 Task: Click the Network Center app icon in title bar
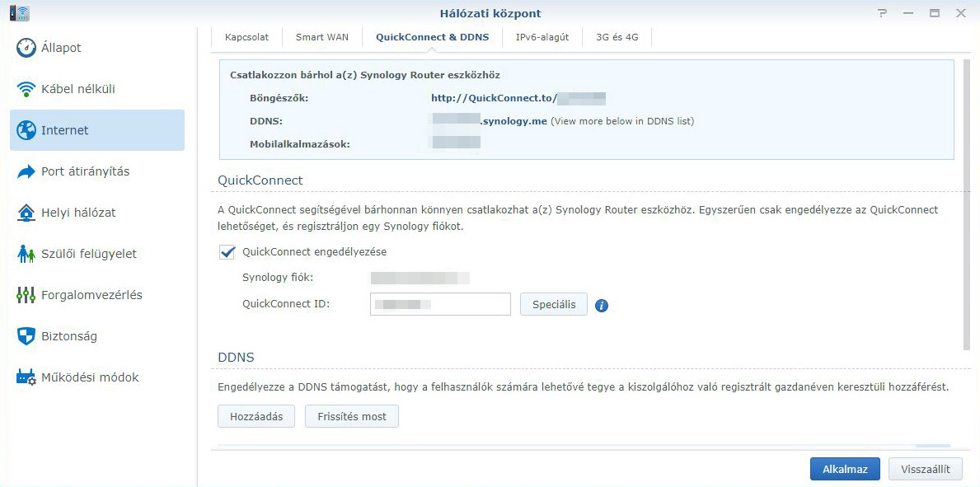point(20,12)
